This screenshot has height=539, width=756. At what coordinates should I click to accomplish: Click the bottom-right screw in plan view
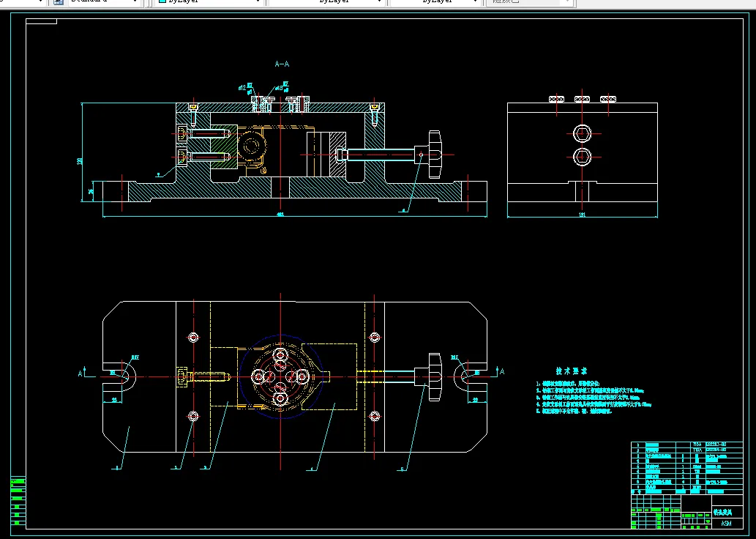tap(375, 417)
